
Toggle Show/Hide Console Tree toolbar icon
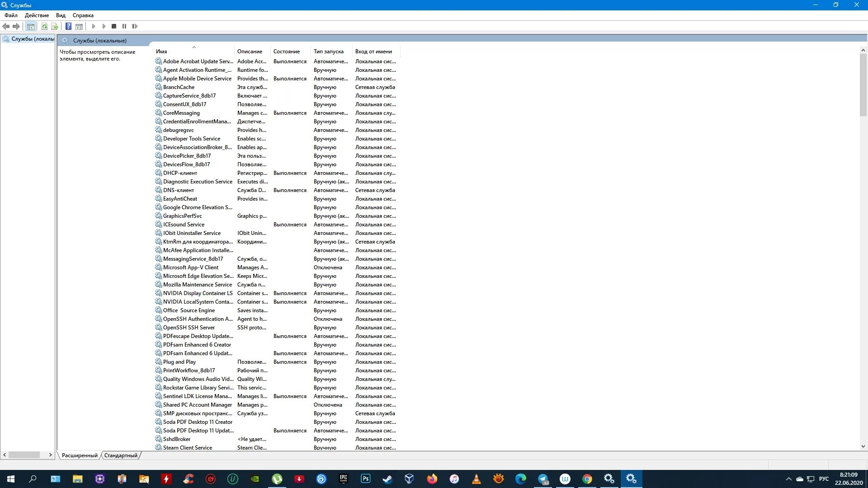point(30,26)
